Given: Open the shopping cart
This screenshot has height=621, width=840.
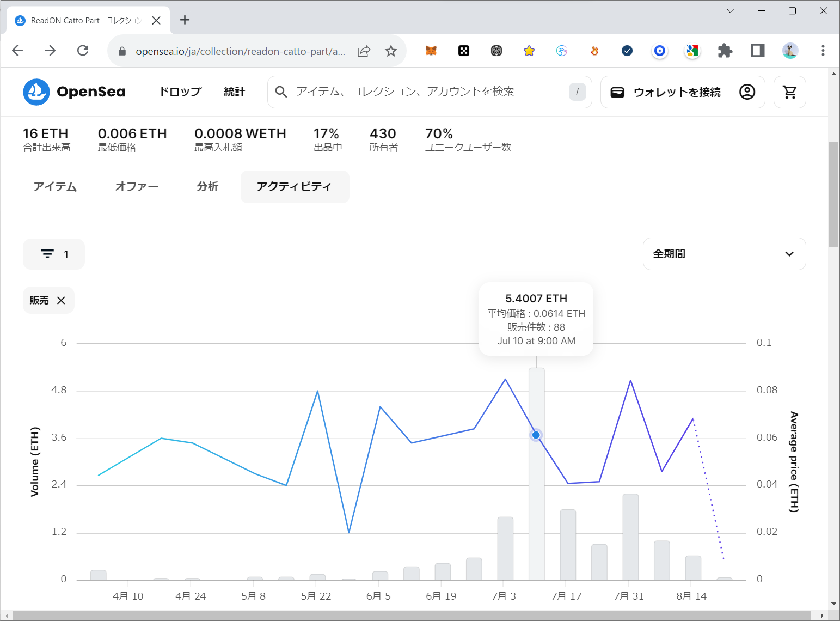Looking at the screenshot, I should [789, 92].
